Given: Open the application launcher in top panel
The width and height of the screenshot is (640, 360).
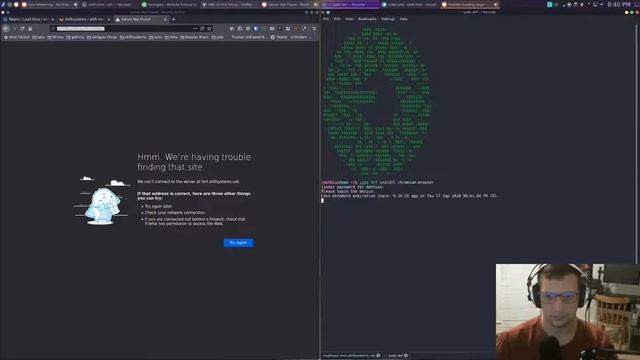Looking at the screenshot, I should coord(3,4).
